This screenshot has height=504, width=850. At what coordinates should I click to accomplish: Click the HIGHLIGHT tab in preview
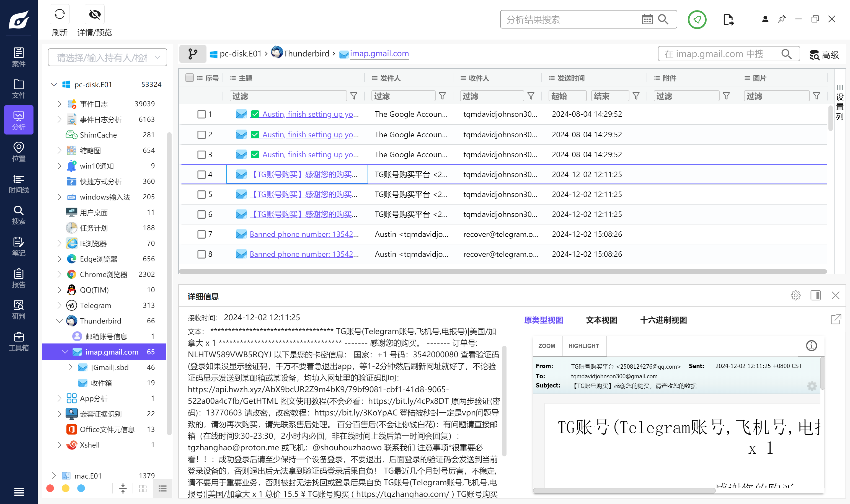pos(583,346)
